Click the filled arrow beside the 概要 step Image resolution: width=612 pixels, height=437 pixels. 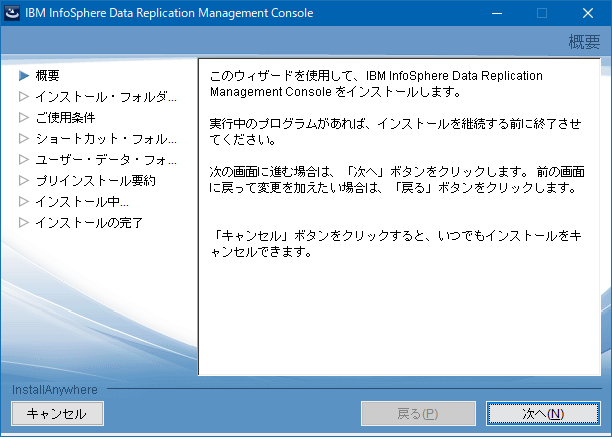point(24,75)
